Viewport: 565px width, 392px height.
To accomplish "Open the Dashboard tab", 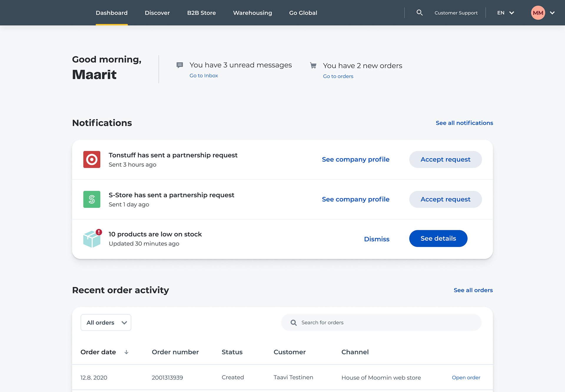I will [112, 13].
